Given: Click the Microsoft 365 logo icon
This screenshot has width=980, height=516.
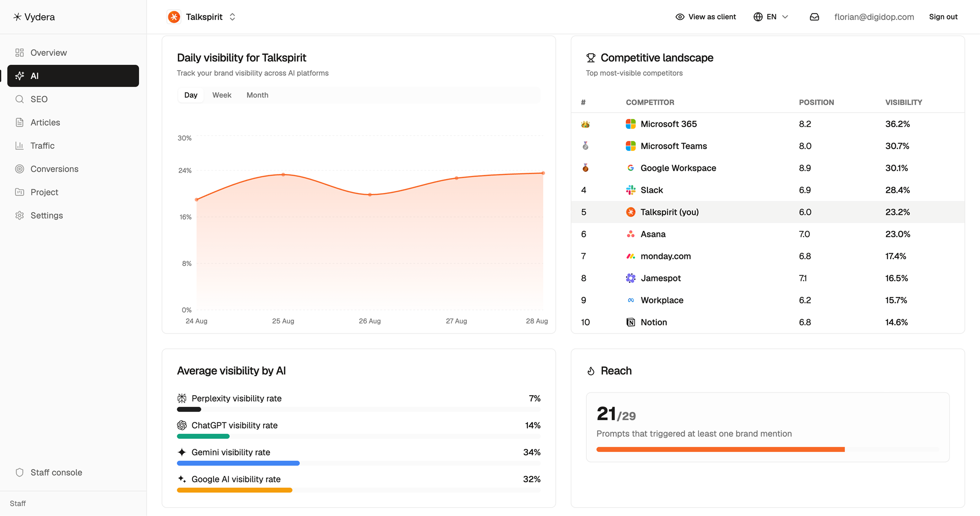Looking at the screenshot, I should click(630, 124).
